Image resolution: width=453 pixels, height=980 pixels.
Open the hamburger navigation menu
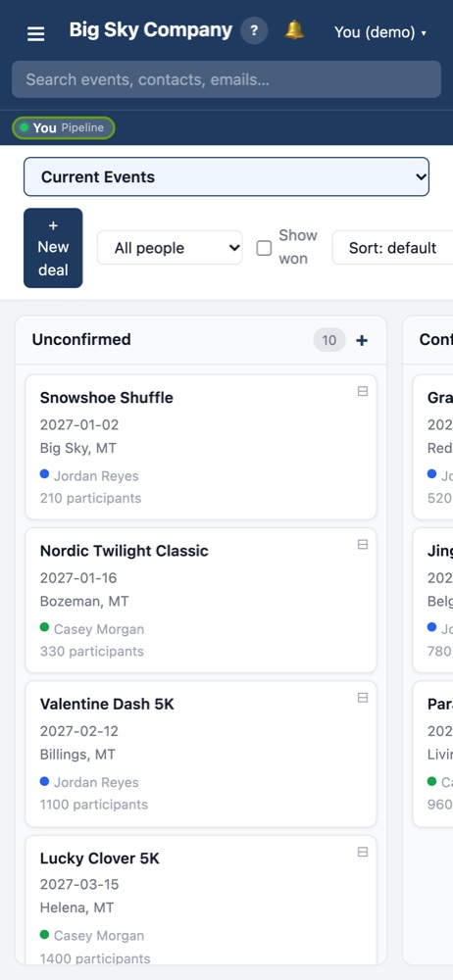point(36,33)
